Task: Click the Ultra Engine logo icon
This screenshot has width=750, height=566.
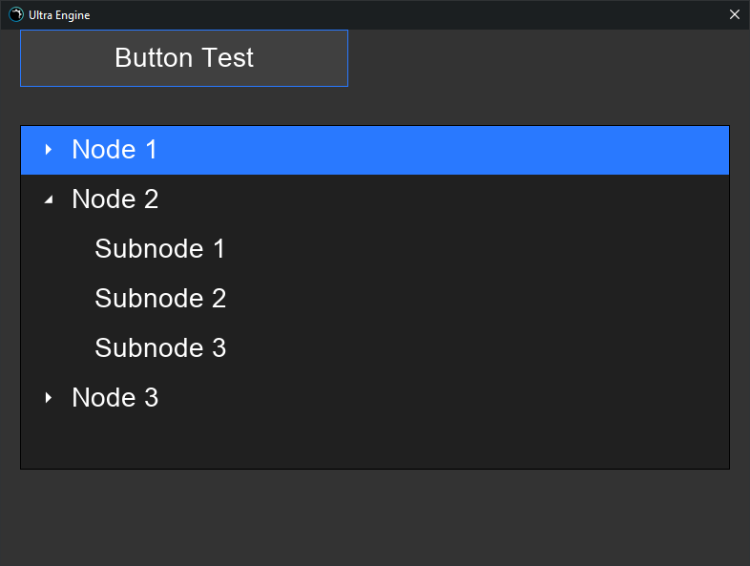Action: (x=16, y=15)
